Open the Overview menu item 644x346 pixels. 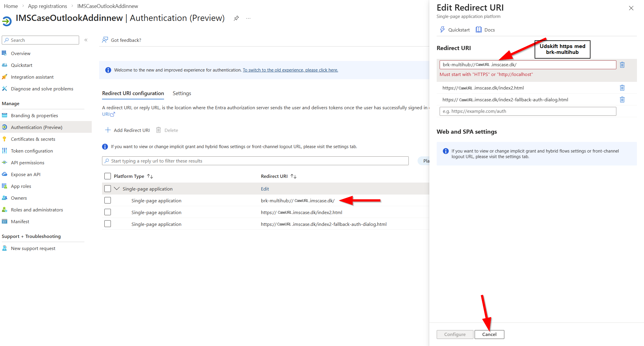click(21, 53)
